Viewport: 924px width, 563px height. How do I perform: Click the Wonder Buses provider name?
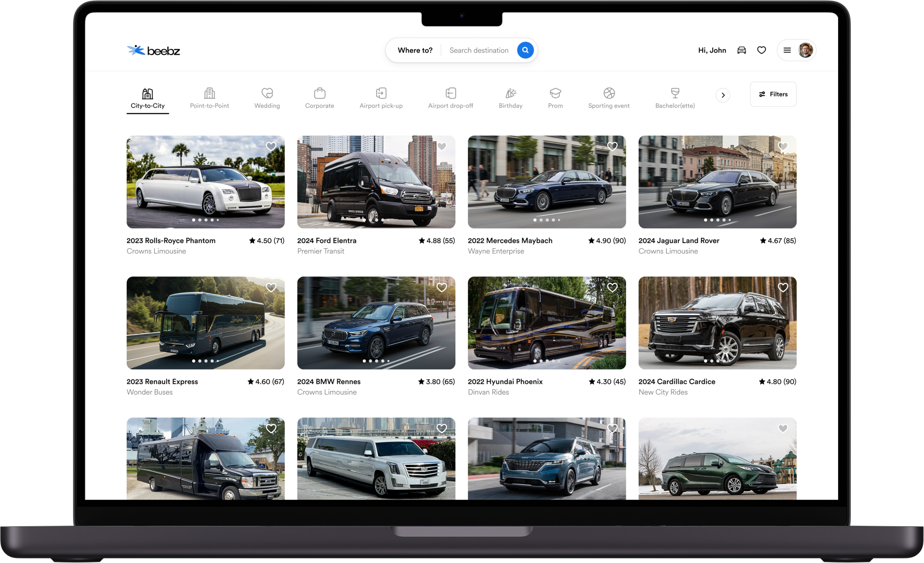pos(150,392)
